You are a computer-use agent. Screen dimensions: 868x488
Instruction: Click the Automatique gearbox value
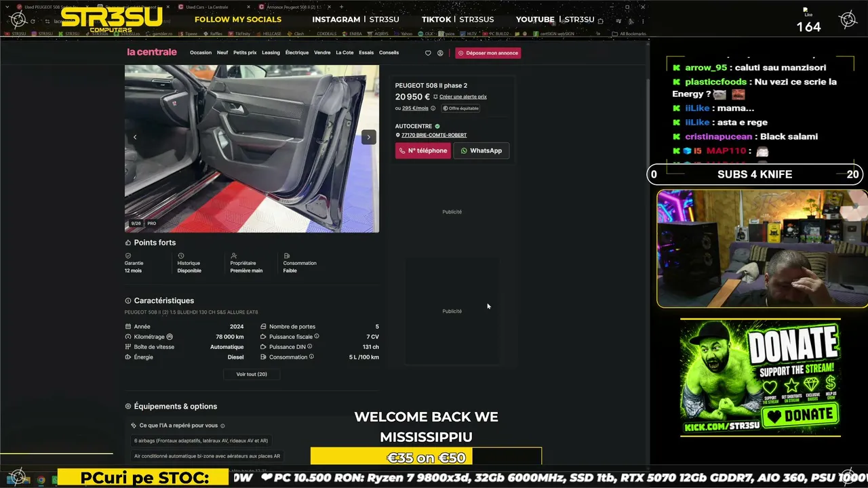click(227, 347)
